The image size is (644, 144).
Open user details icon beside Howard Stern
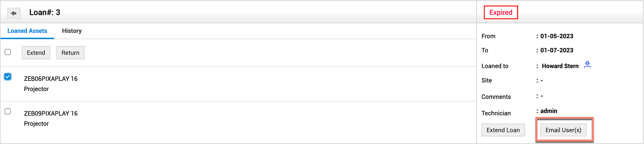coord(587,65)
